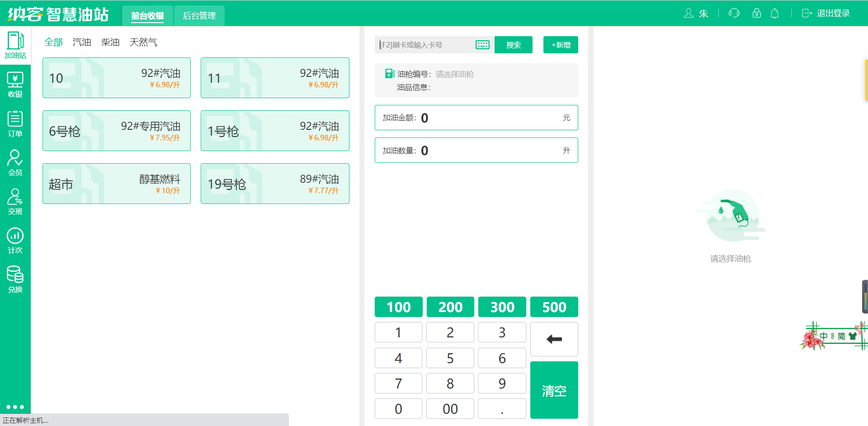
Task: Expand the three-dot more menu in sidebar
Action: [15, 407]
